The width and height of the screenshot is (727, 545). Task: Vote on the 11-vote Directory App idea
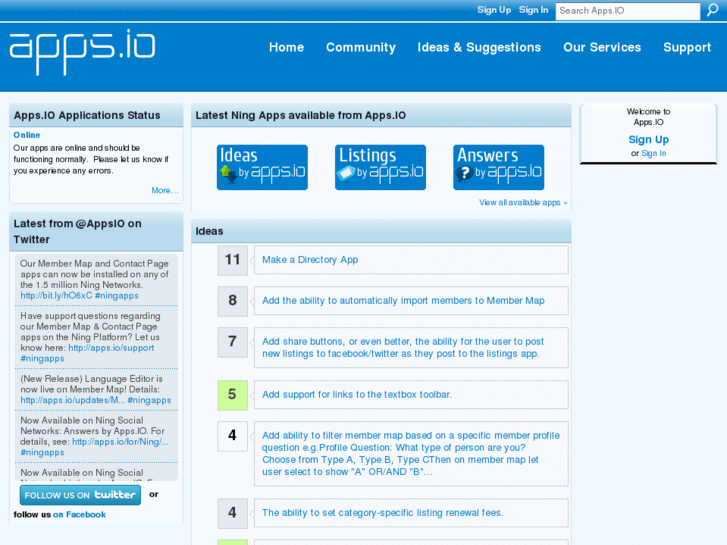(x=232, y=260)
